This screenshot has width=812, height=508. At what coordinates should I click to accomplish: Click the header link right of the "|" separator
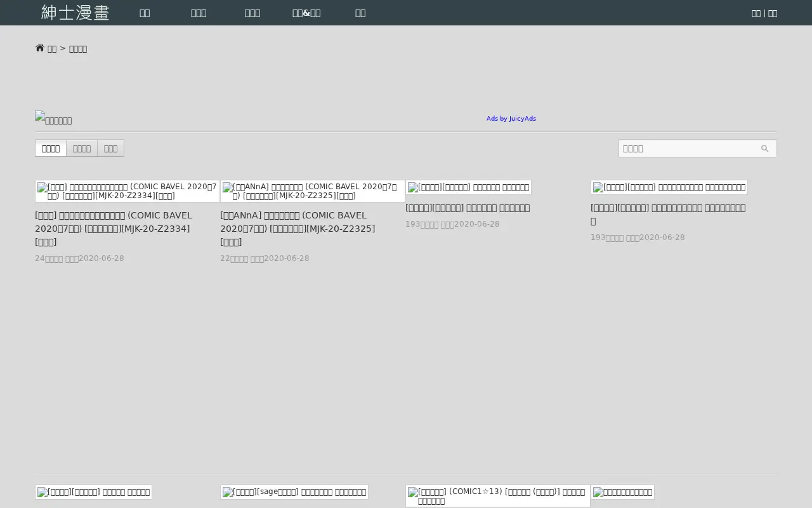tap(773, 13)
